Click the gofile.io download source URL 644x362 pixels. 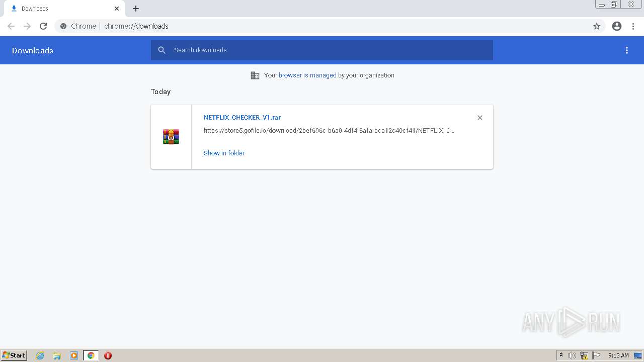(x=329, y=130)
